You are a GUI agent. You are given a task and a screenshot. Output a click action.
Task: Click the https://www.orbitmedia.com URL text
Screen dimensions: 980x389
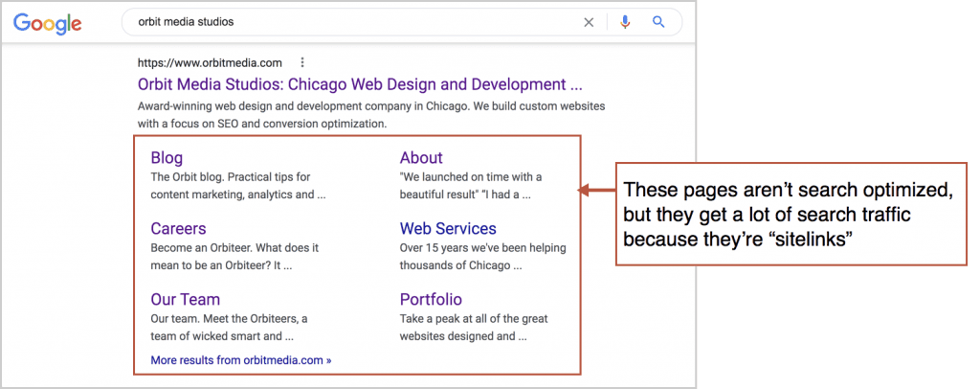210,62
